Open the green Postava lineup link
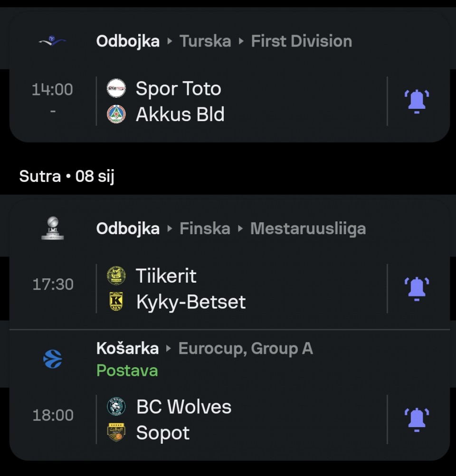 (x=127, y=371)
